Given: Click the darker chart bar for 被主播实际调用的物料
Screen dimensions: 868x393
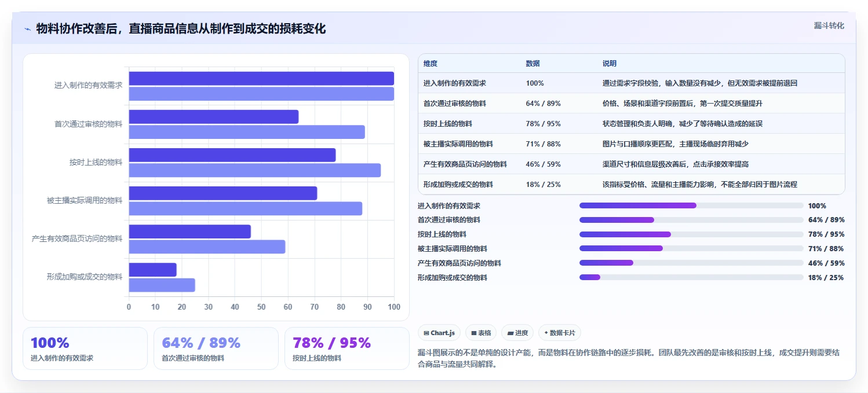Looking at the screenshot, I should tap(223, 193).
